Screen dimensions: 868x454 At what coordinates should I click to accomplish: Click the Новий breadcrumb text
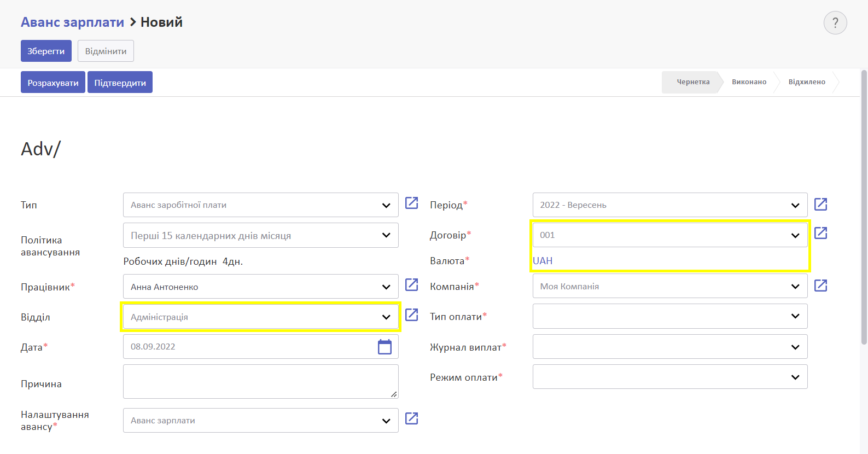(x=161, y=22)
